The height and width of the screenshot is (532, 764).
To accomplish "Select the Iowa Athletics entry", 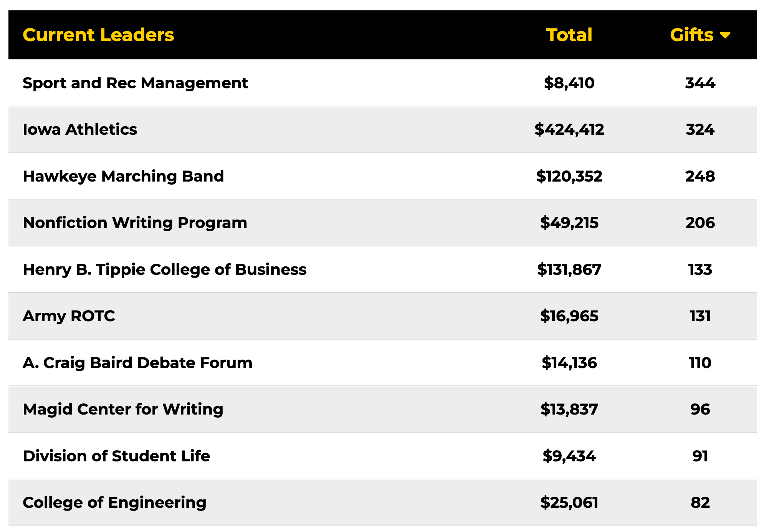I will coord(382,130).
